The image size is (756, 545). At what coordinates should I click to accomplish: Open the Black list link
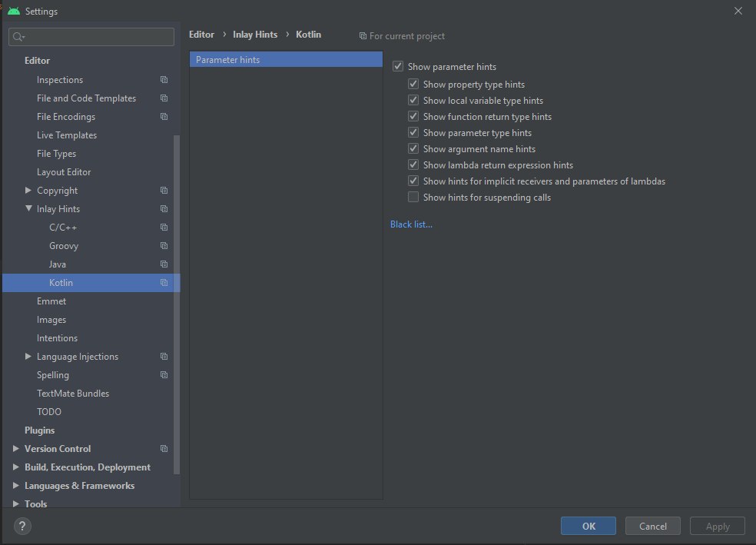(411, 224)
